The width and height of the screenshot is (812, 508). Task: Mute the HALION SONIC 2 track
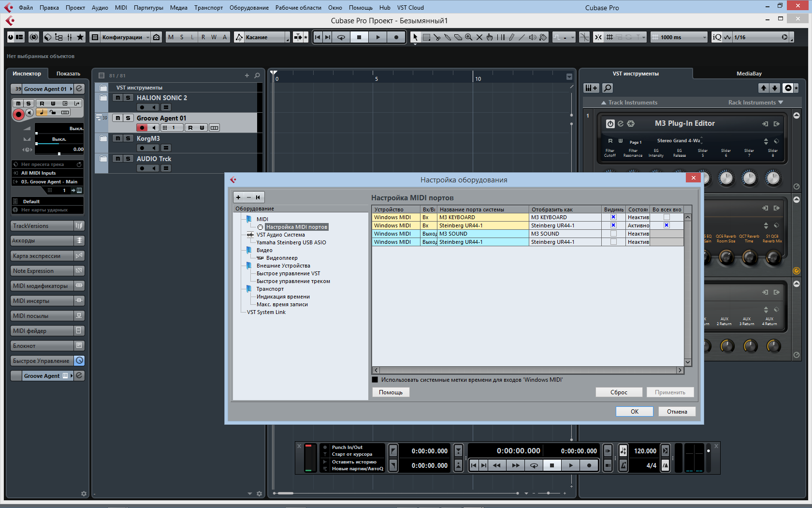click(117, 98)
